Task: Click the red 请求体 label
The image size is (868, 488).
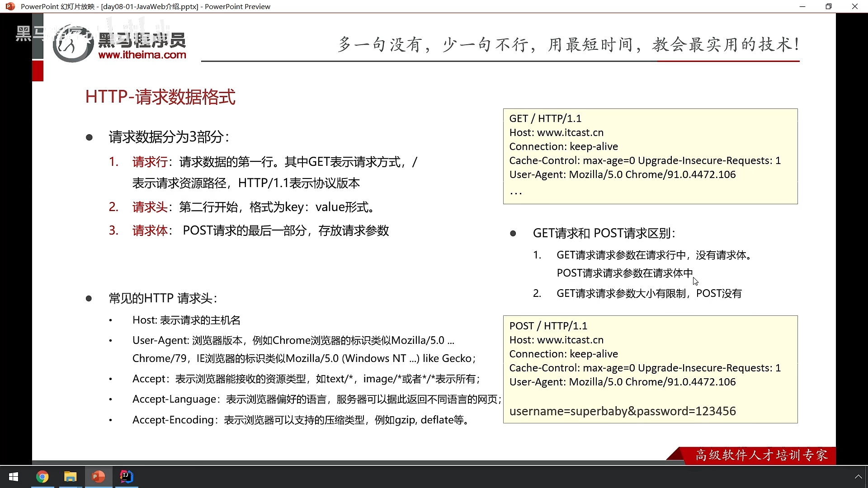Action: 150,230
